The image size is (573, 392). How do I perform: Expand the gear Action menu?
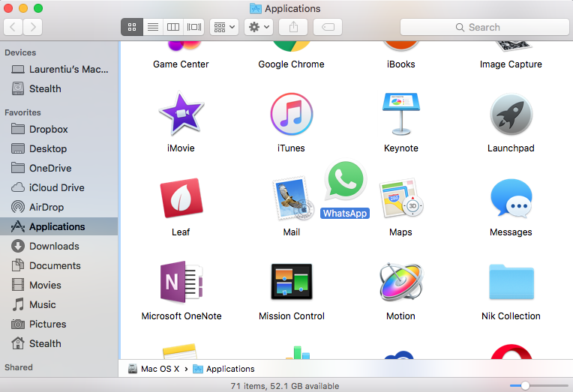[x=259, y=27]
